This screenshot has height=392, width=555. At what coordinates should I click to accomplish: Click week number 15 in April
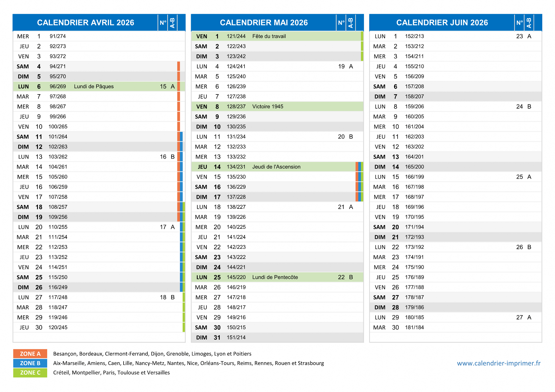163,86
